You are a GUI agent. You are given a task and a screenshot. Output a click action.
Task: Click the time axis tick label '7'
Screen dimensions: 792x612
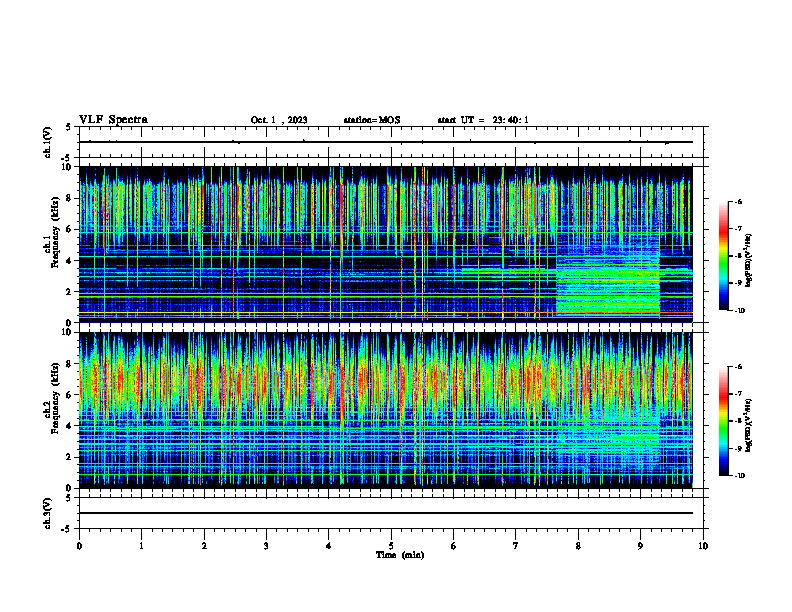click(516, 546)
